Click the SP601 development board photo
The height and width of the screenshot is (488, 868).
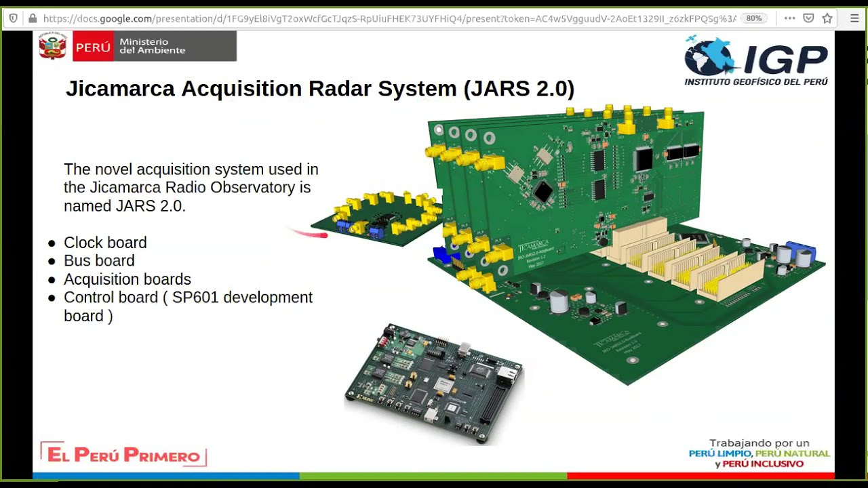435,384
